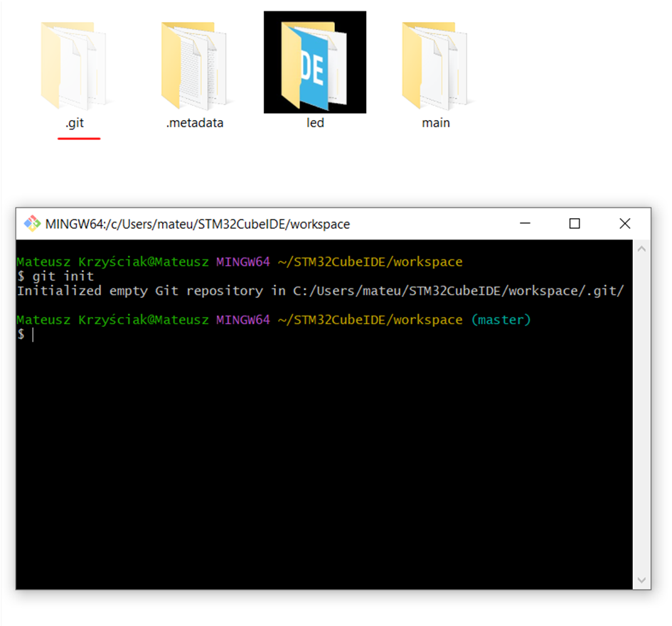Click the MINGW64 workspace path title bar text
The width and height of the screenshot is (672, 626).
coord(197,225)
